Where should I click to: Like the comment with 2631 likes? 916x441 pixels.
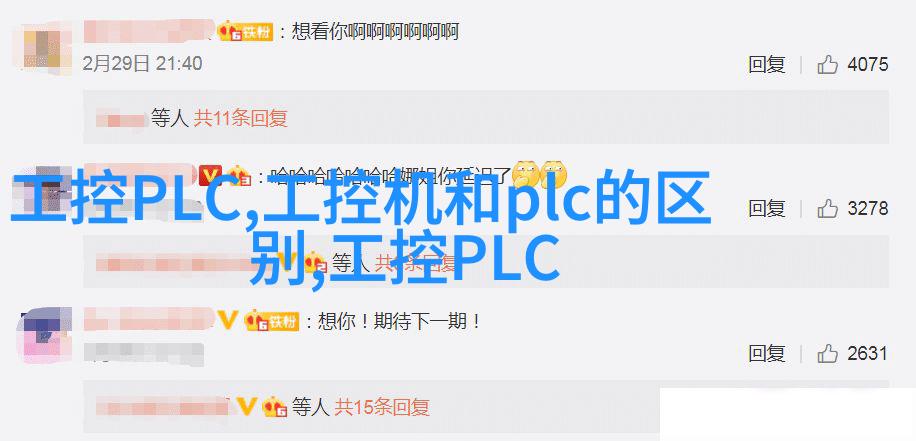click(x=828, y=353)
